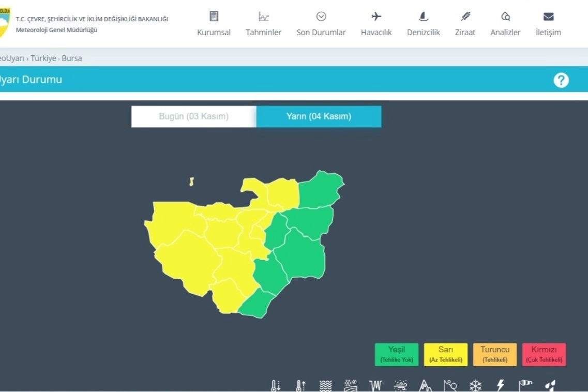Click the low temperature thermometer warning icon

[x=276, y=385]
